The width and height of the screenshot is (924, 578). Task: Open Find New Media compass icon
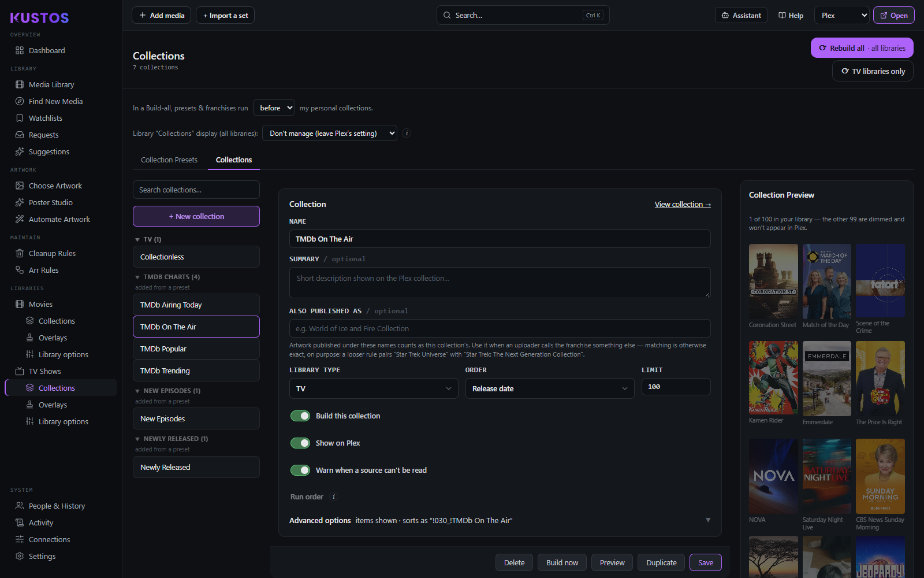click(x=20, y=101)
